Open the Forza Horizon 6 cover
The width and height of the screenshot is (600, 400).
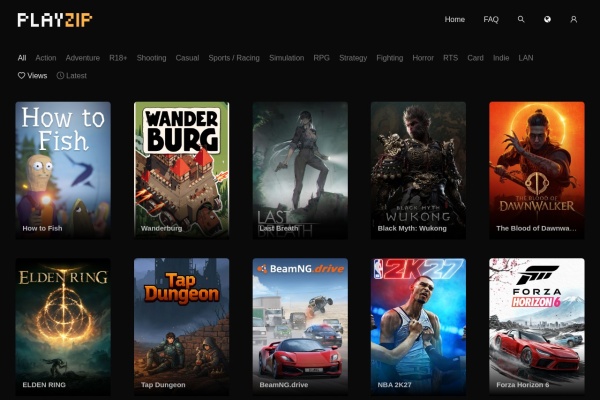[537, 327]
